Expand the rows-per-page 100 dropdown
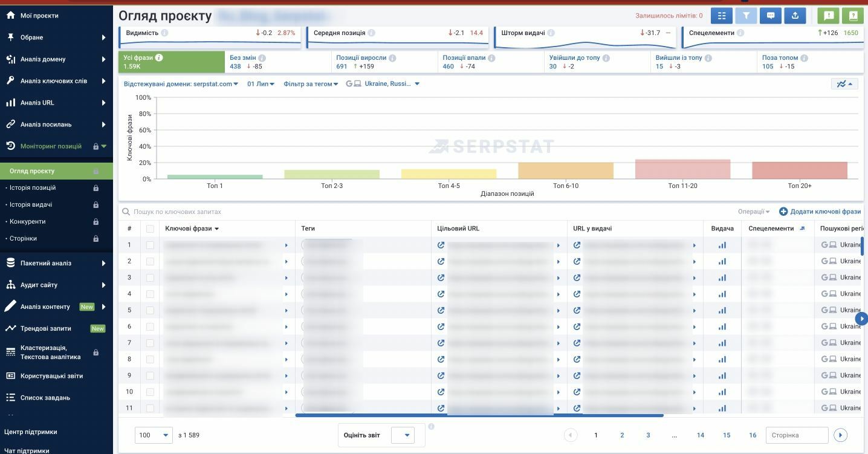Viewport: 868px width, 454px height. coord(155,435)
